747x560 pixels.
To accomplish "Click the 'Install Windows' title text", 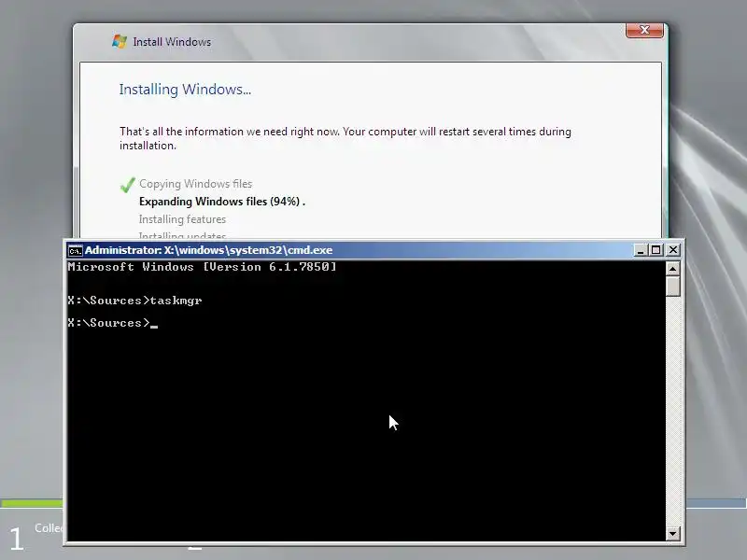I will pos(172,42).
